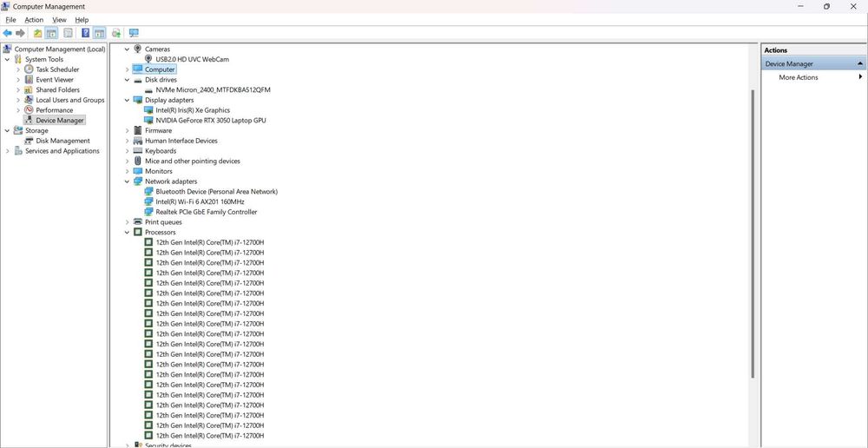The height and width of the screenshot is (448, 868).
Task: Collapse the Network adapters category
Action: pos(127,181)
